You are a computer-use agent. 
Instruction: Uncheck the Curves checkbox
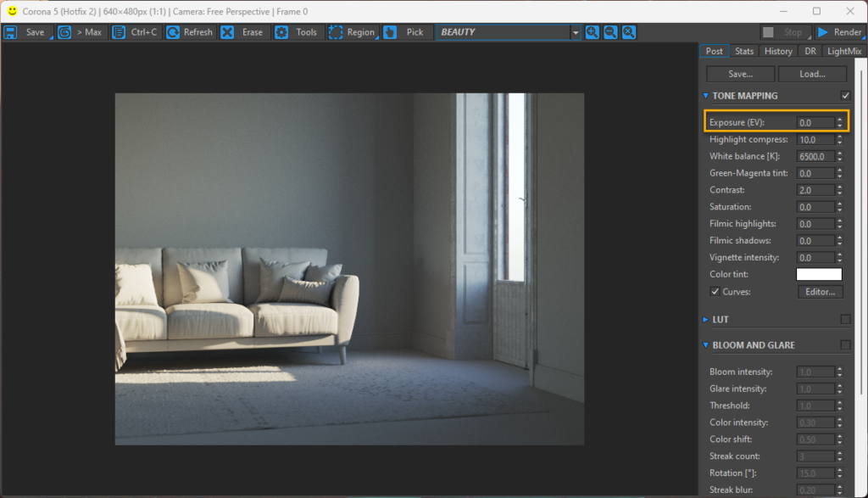[715, 291]
